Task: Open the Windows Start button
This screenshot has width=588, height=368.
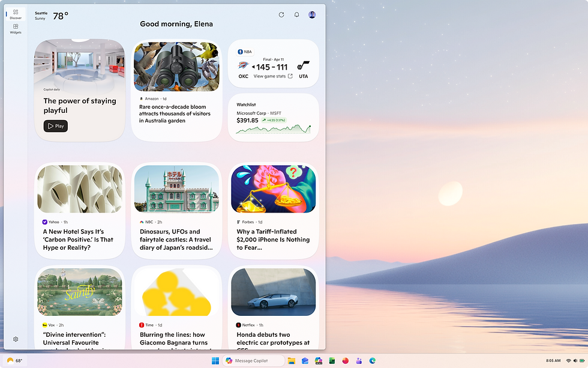Action: tap(215, 361)
